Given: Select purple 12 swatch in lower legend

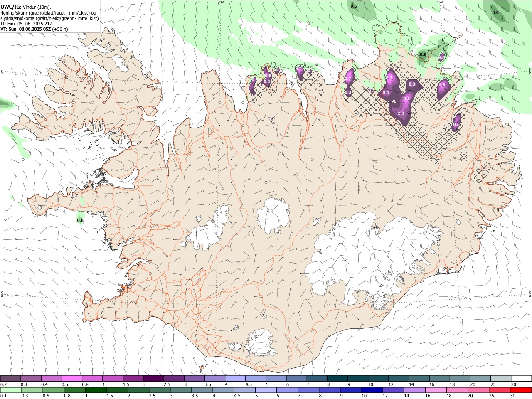Looking at the screenshot, I should pyautogui.click(x=393, y=390).
